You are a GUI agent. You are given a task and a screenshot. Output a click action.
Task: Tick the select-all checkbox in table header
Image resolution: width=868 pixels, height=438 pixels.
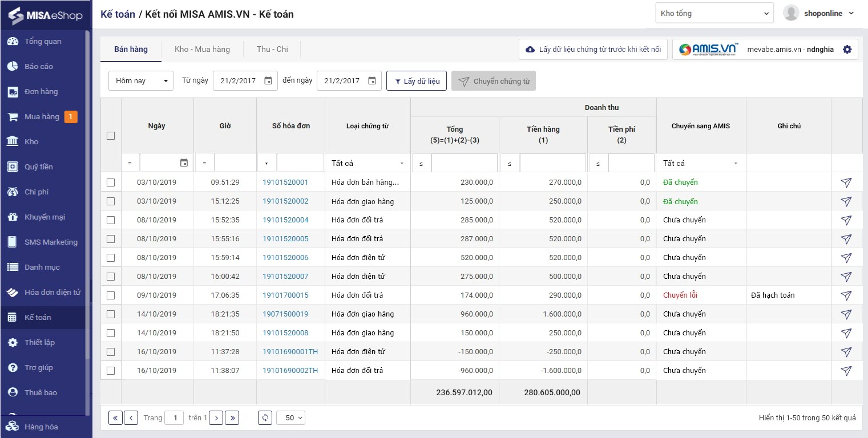111,136
